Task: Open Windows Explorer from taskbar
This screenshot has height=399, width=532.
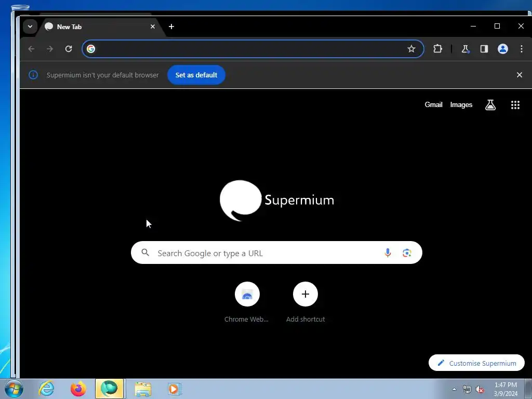Action: pos(143,389)
